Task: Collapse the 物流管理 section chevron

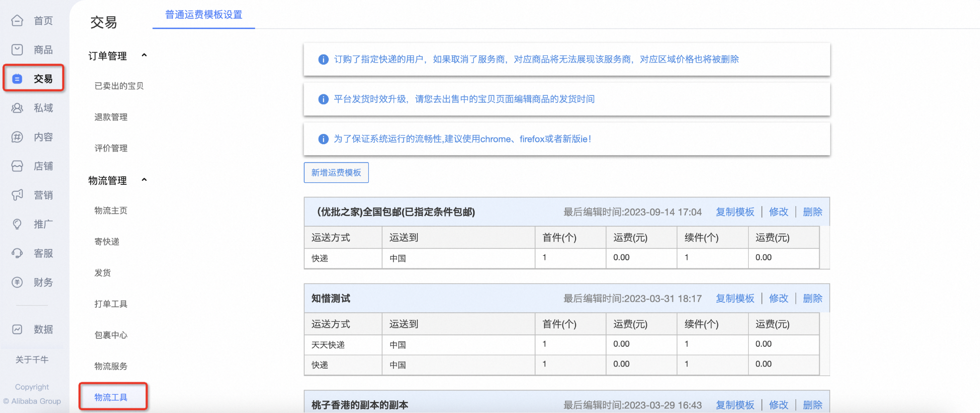Action: tap(144, 180)
